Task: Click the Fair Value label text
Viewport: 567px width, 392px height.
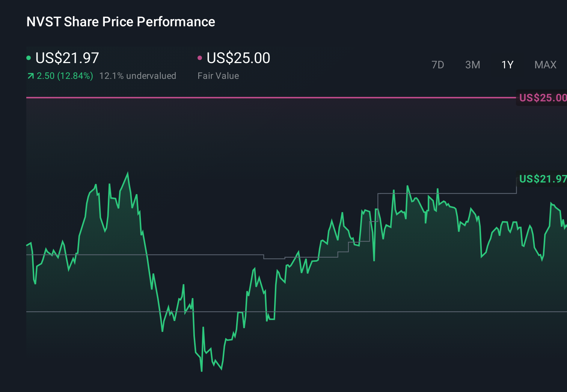Action: coord(218,75)
